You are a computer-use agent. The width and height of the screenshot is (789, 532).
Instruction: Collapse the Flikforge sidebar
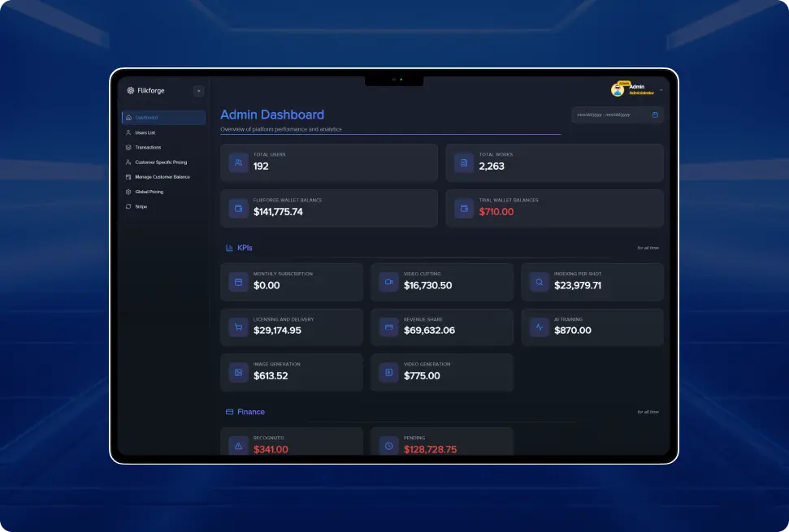[197, 90]
